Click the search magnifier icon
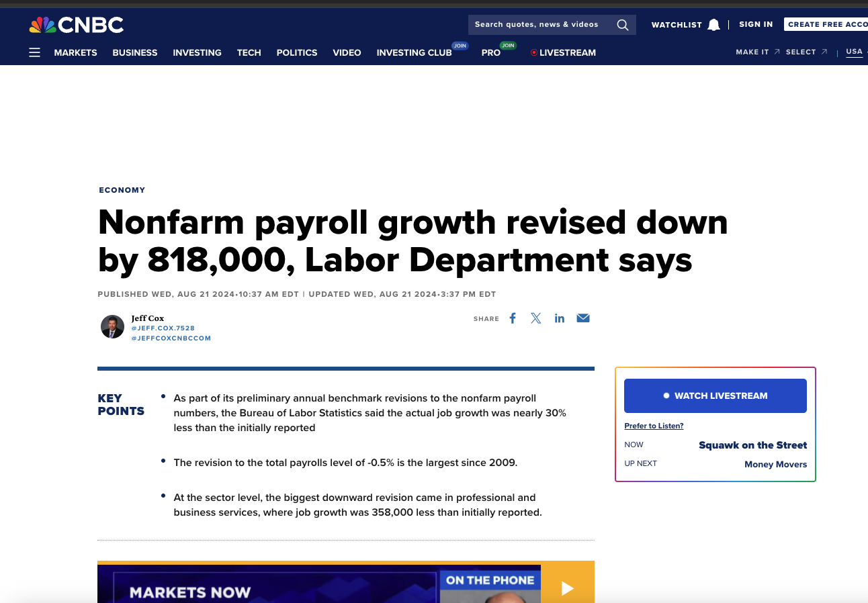868x603 pixels. point(623,25)
